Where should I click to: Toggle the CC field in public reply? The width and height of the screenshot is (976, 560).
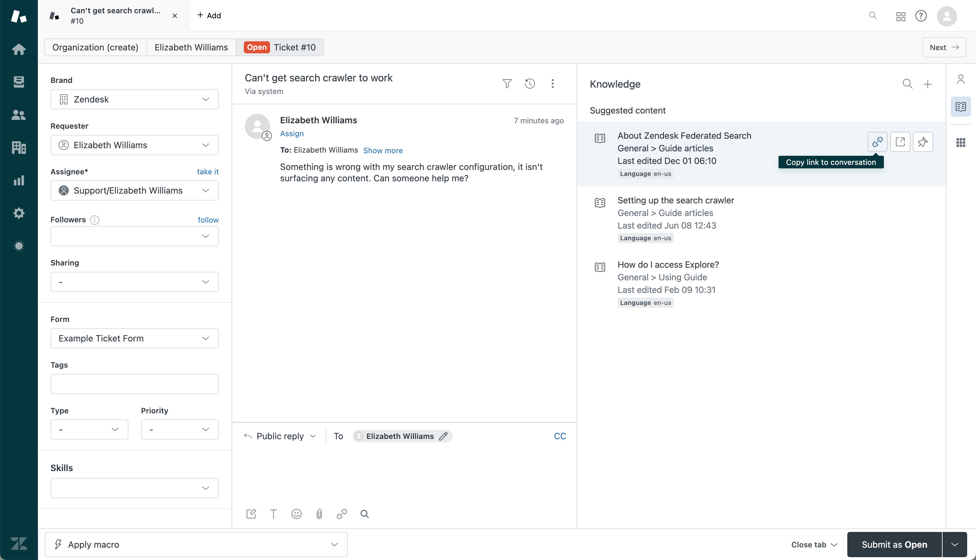(560, 436)
